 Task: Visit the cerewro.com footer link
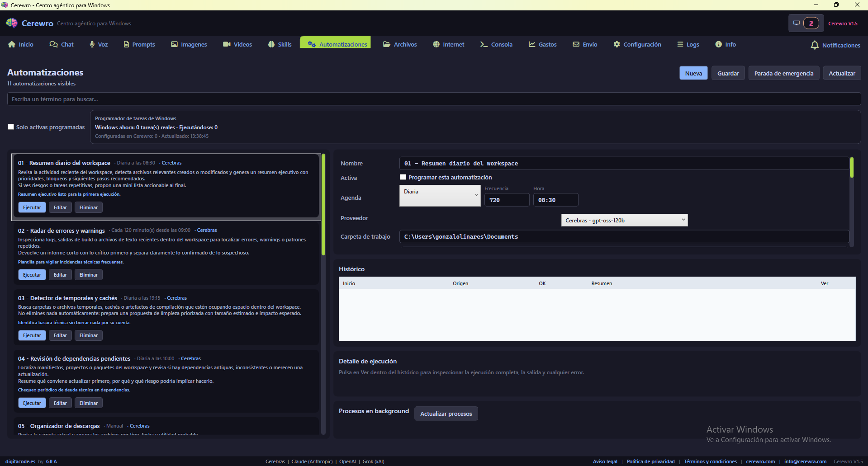pos(760,461)
